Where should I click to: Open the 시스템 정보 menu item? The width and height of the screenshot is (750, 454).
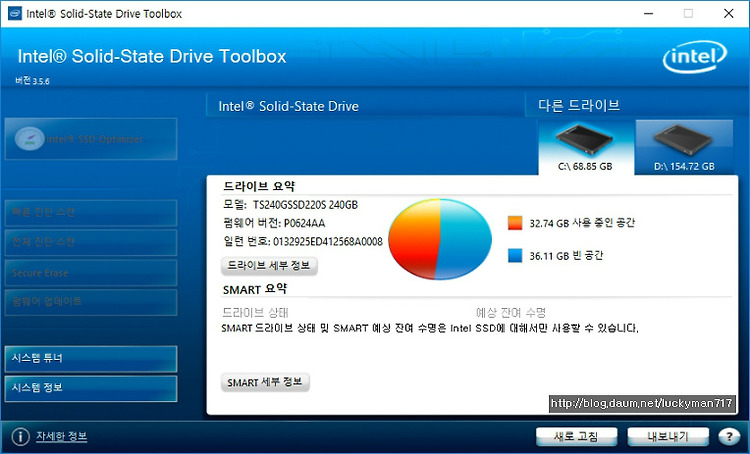coord(91,388)
